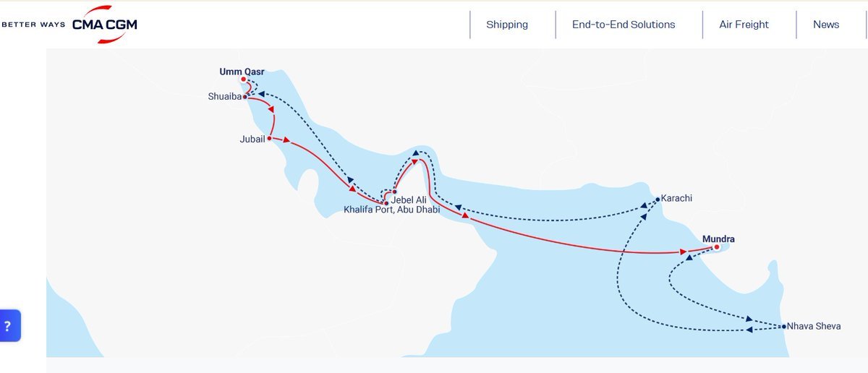The image size is (868, 373).
Task: Open the Shipping menu
Action: click(x=507, y=25)
